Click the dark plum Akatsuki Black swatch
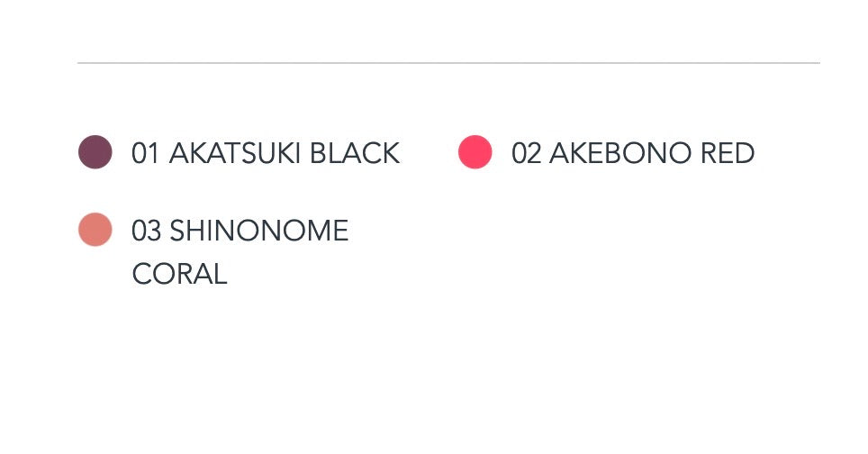Viewport: 868px width, 454px height. pyautogui.click(x=95, y=152)
